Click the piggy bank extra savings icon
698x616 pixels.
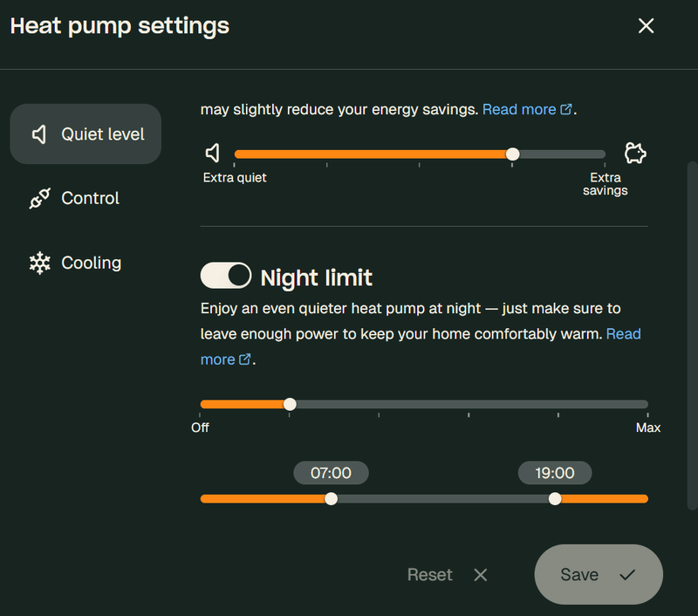[635, 154]
